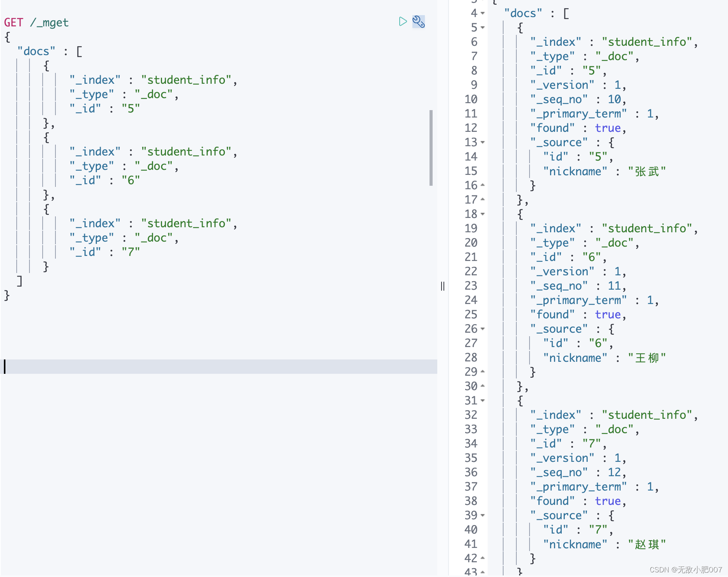728x577 pixels.
Task: Click "id" : "7" on response line 40
Action: pyautogui.click(x=578, y=530)
